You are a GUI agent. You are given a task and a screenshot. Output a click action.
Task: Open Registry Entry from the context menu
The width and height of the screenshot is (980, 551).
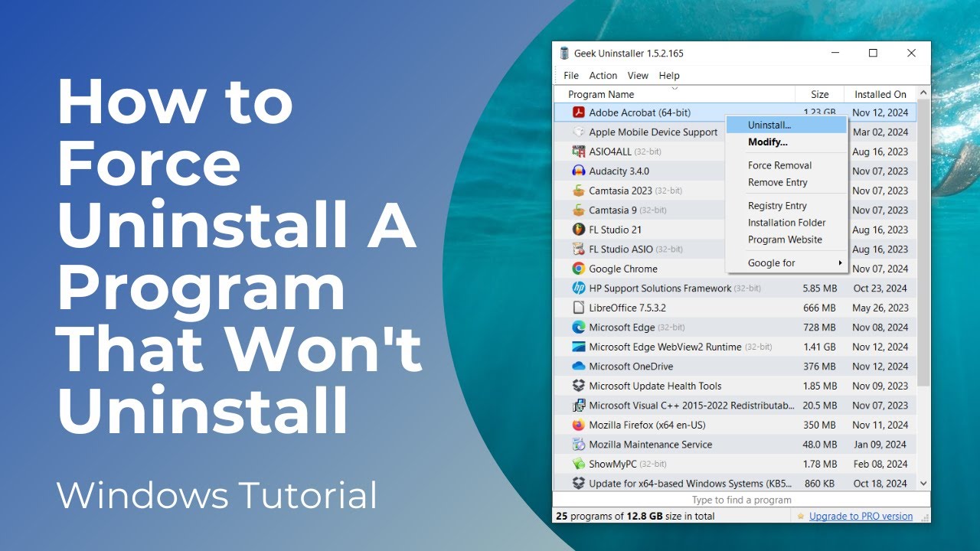[x=786, y=206]
